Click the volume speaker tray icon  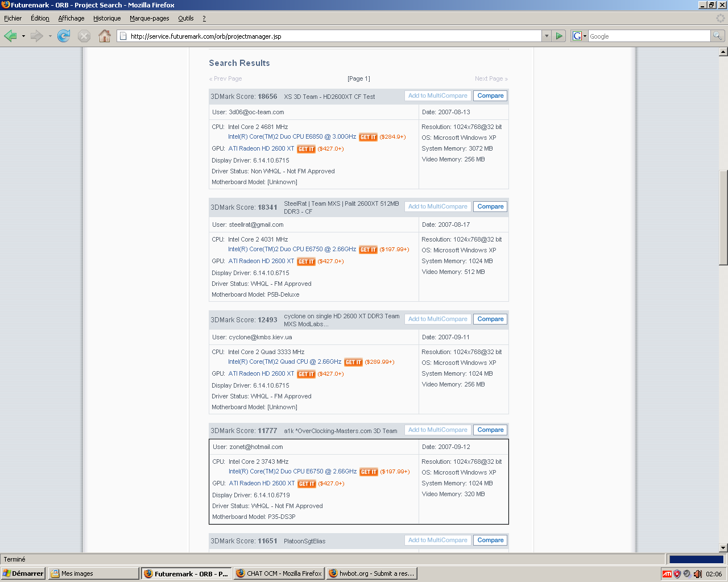point(697,574)
